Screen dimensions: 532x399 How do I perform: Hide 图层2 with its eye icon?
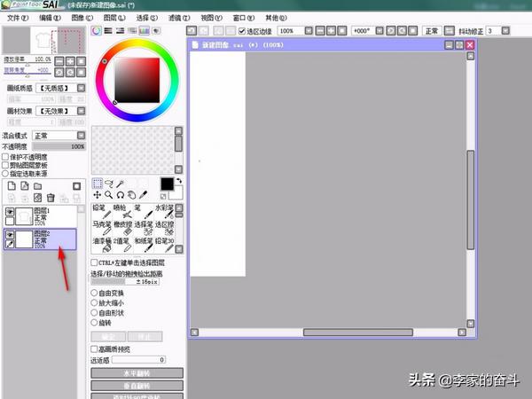click(10, 235)
